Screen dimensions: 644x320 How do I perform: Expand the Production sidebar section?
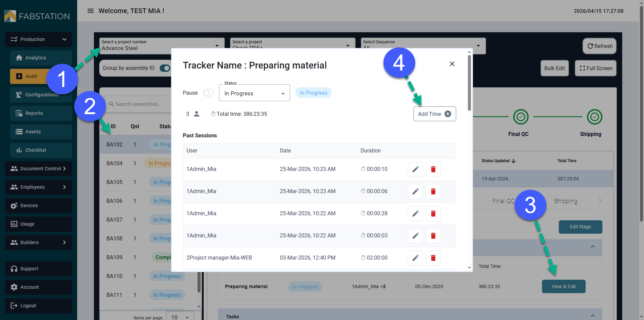[39, 39]
